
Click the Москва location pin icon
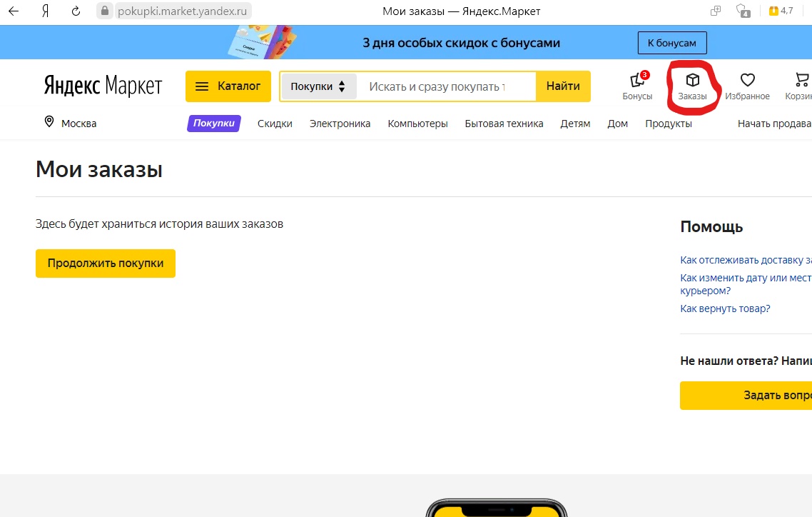(x=49, y=122)
